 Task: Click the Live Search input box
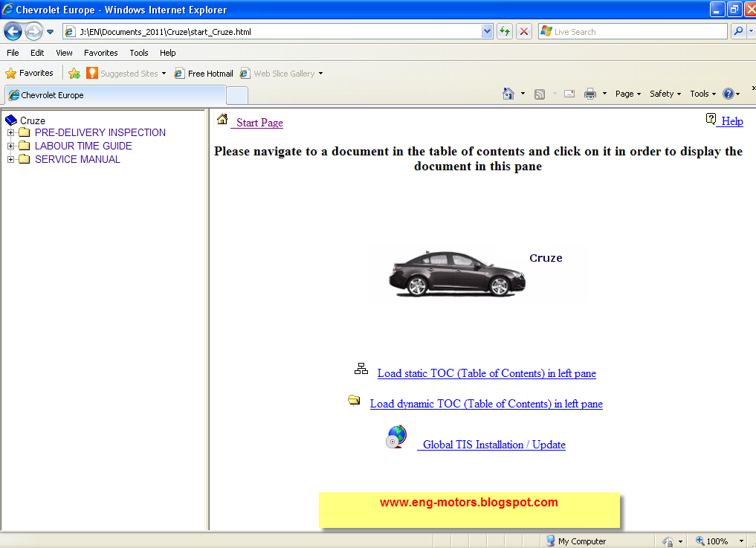click(x=633, y=32)
